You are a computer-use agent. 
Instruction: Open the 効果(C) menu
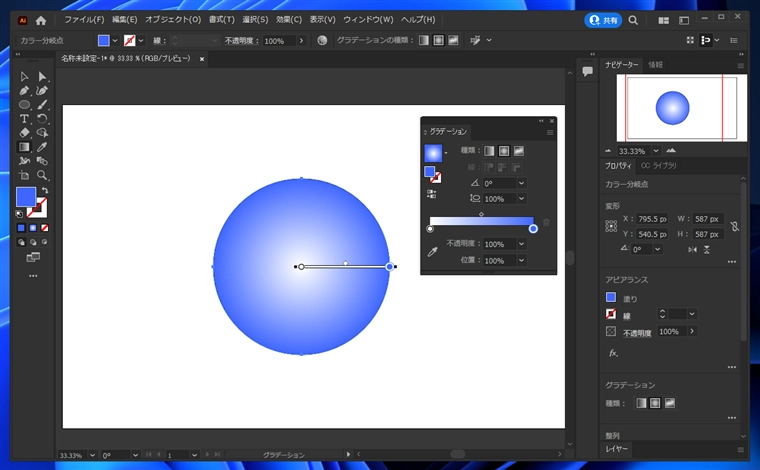pyautogui.click(x=289, y=20)
